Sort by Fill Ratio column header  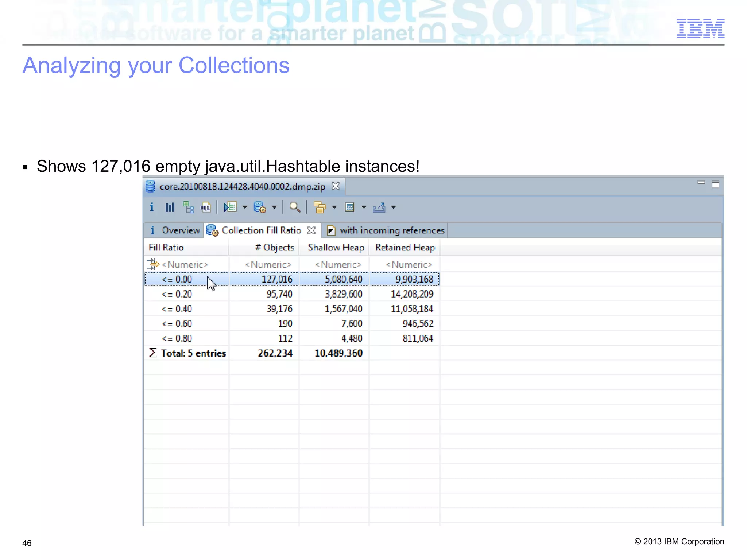point(186,248)
